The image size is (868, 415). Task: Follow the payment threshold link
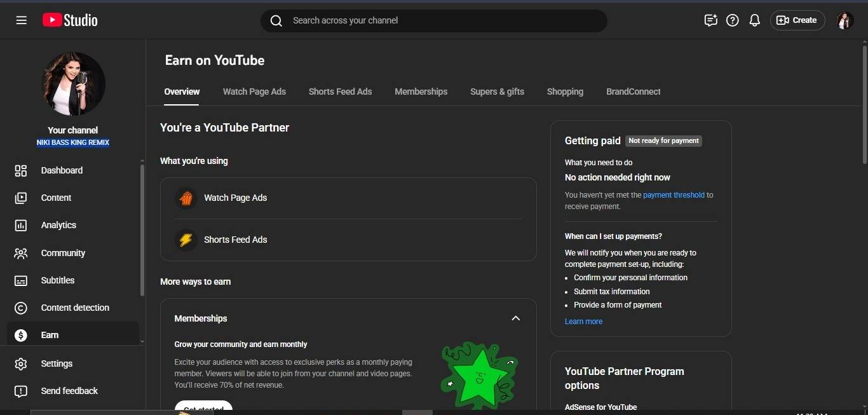tap(674, 195)
